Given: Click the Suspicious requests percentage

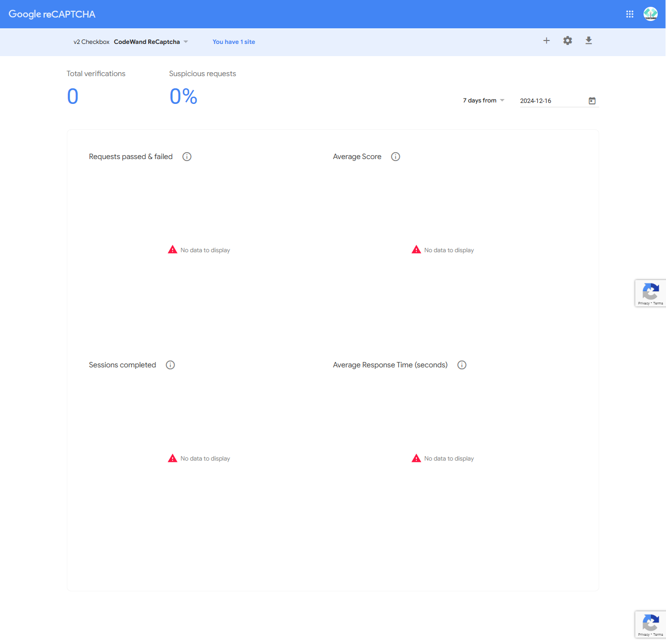Looking at the screenshot, I should pyautogui.click(x=183, y=97).
